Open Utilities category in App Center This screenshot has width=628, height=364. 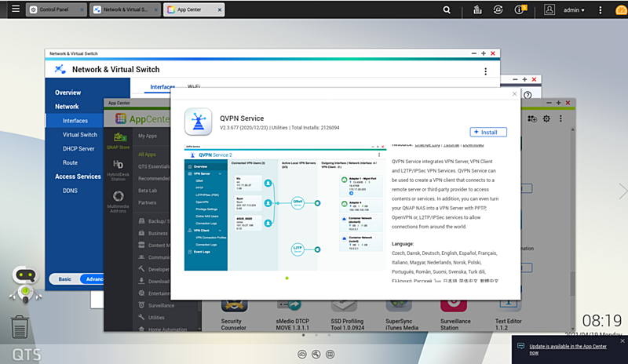pos(152,318)
